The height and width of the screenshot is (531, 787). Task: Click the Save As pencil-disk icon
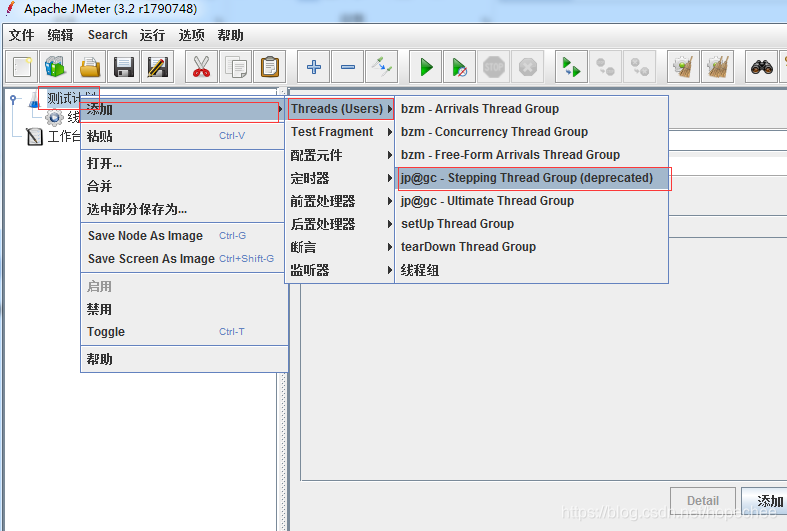pyautogui.click(x=158, y=67)
